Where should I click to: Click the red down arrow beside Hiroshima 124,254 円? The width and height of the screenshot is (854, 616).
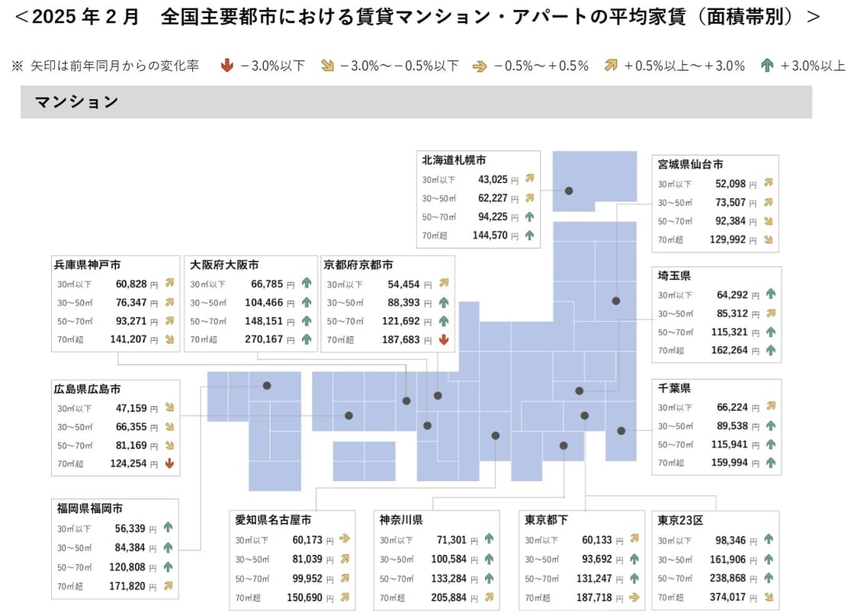[x=169, y=464]
